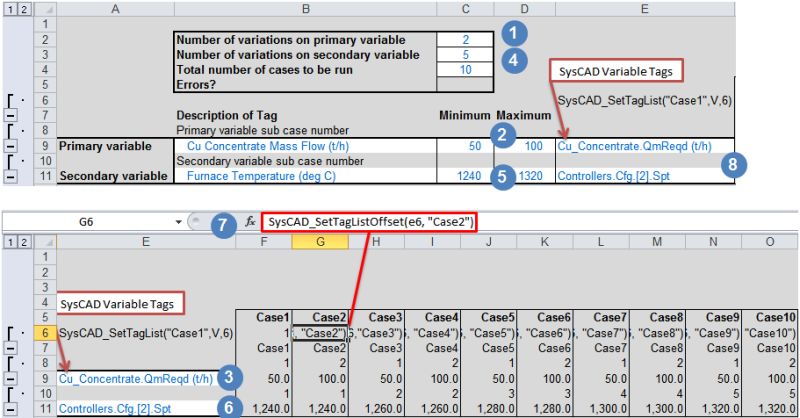Click 'Primary variable sub case number' cell
Image resolution: width=800 pixels, height=418 pixels.
pos(305,130)
